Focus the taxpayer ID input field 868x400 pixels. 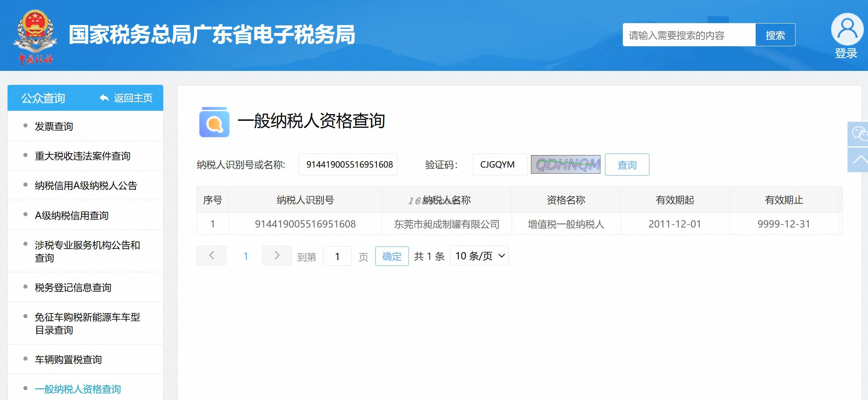pyautogui.click(x=348, y=165)
